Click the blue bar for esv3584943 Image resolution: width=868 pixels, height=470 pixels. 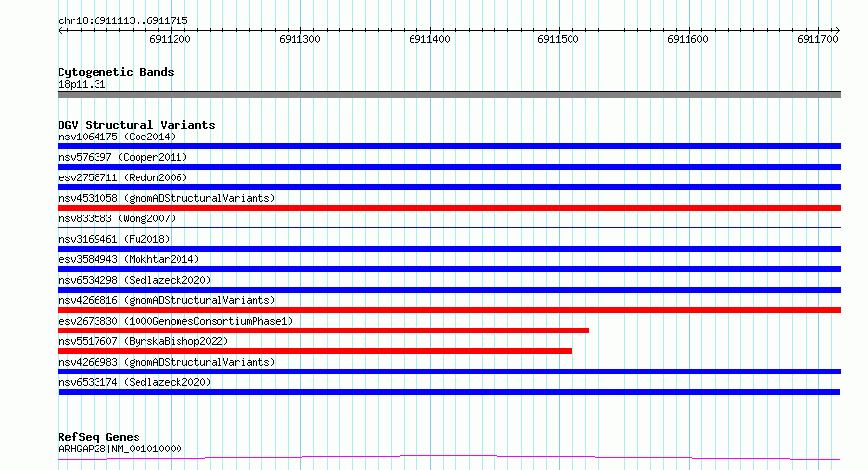449,269
